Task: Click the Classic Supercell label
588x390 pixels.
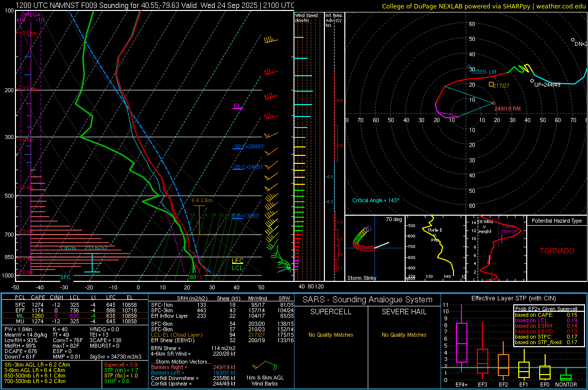Action: click(509, 229)
